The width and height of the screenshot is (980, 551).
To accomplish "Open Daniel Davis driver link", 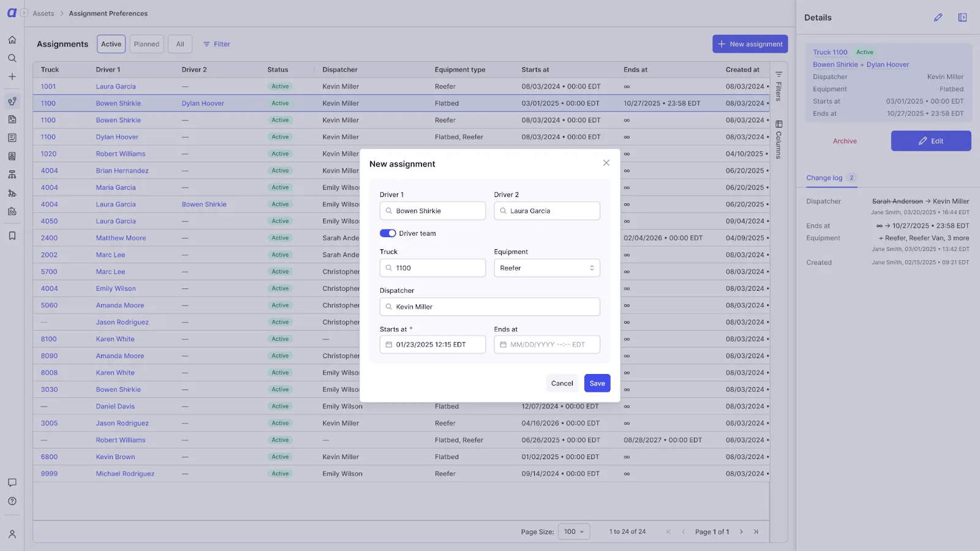I will tap(115, 407).
